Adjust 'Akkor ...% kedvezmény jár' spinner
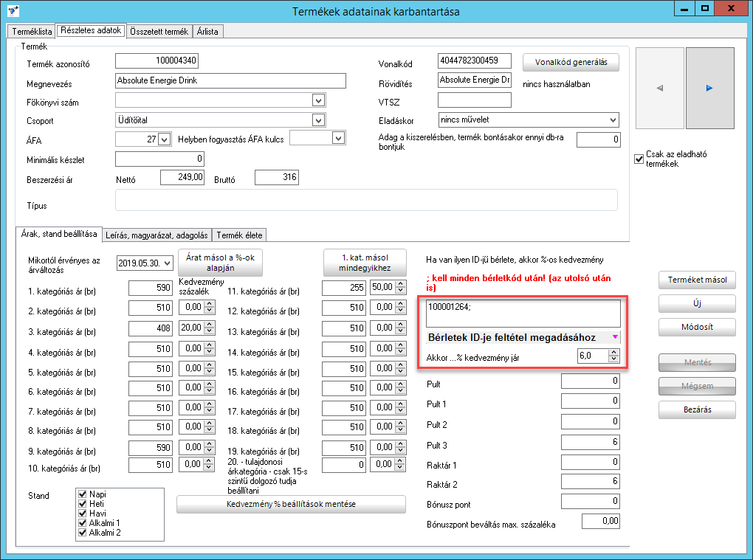This screenshot has width=753, height=560. pyautogui.click(x=613, y=356)
